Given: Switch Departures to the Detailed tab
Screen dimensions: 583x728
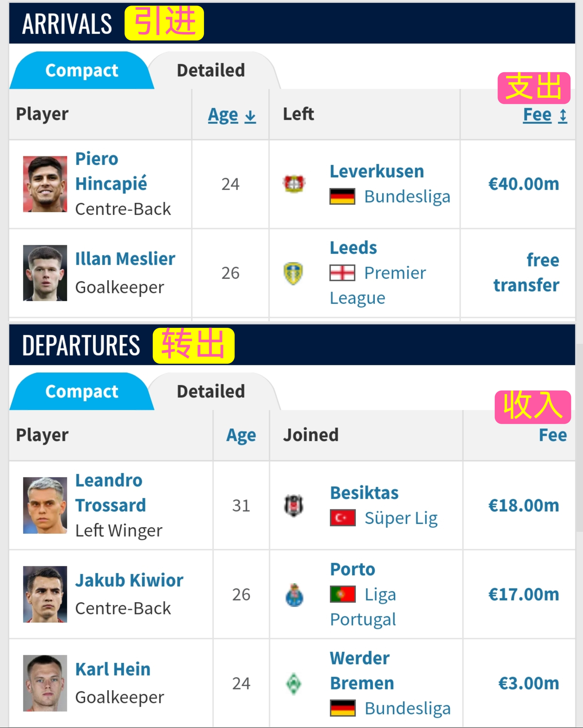Looking at the screenshot, I should (211, 392).
